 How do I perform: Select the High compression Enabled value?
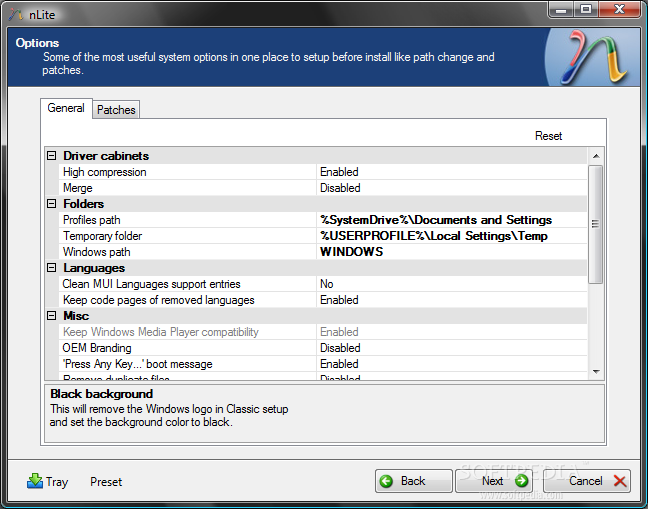pos(452,172)
